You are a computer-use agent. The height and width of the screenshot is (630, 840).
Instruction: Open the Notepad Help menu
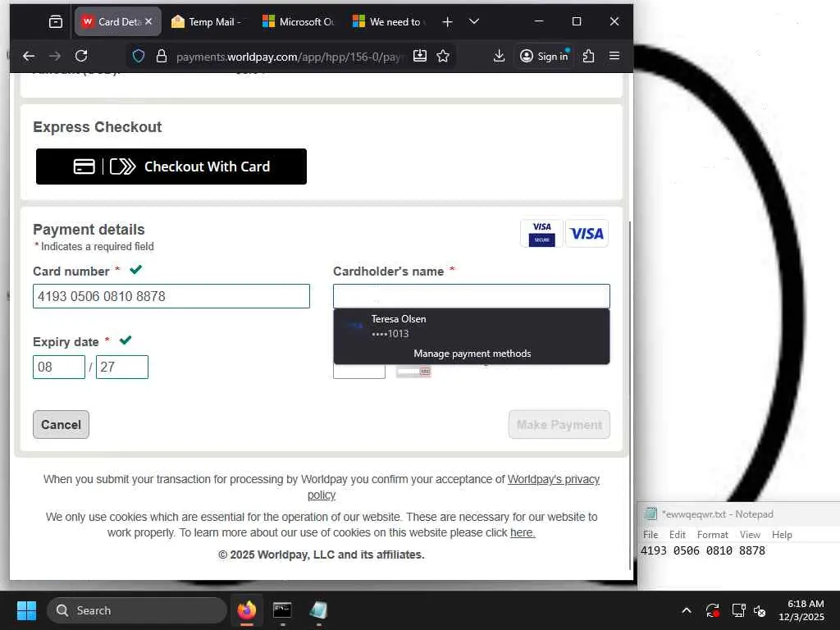[x=782, y=535]
